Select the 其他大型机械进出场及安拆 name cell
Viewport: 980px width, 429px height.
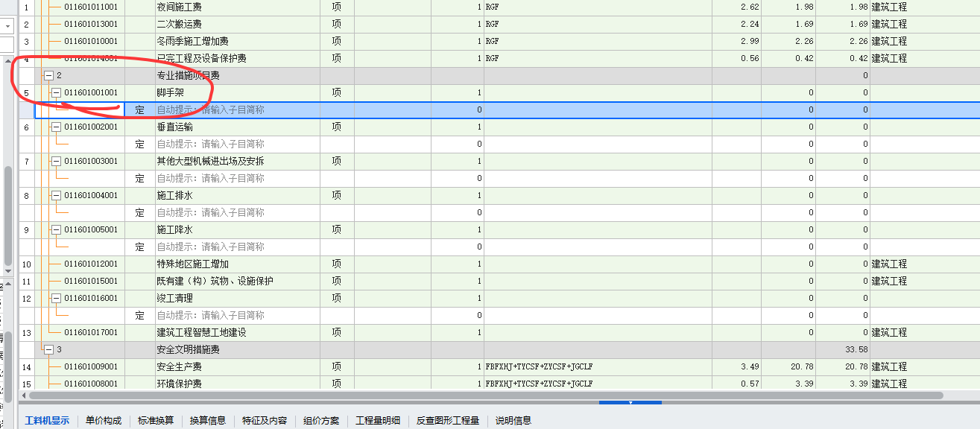pos(238,161)
